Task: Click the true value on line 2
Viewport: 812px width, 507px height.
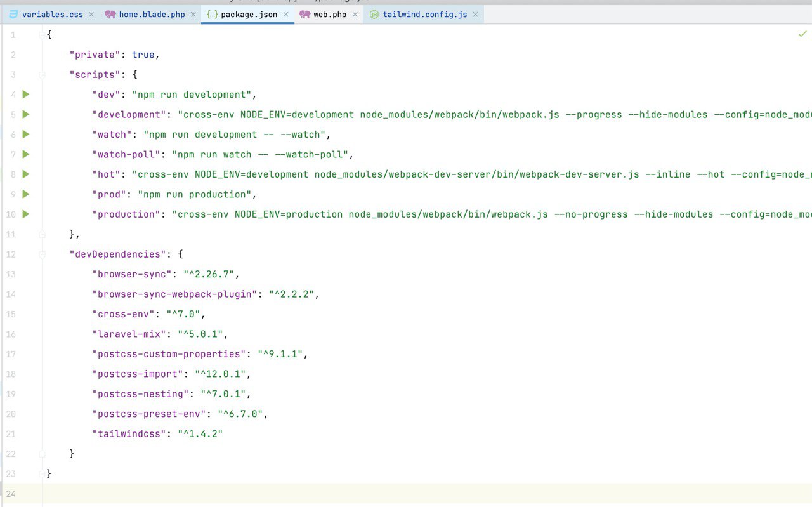Action: coord(143,55)
